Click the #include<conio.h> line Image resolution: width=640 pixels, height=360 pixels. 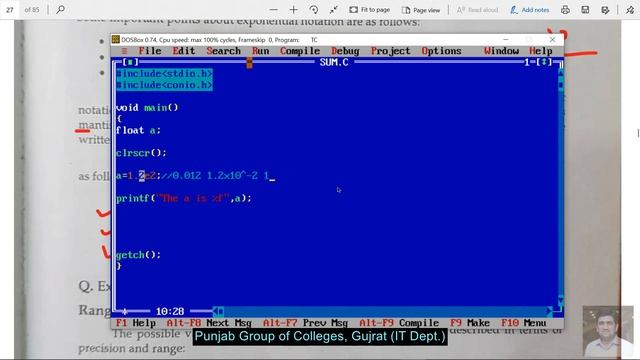pos(164,85)
